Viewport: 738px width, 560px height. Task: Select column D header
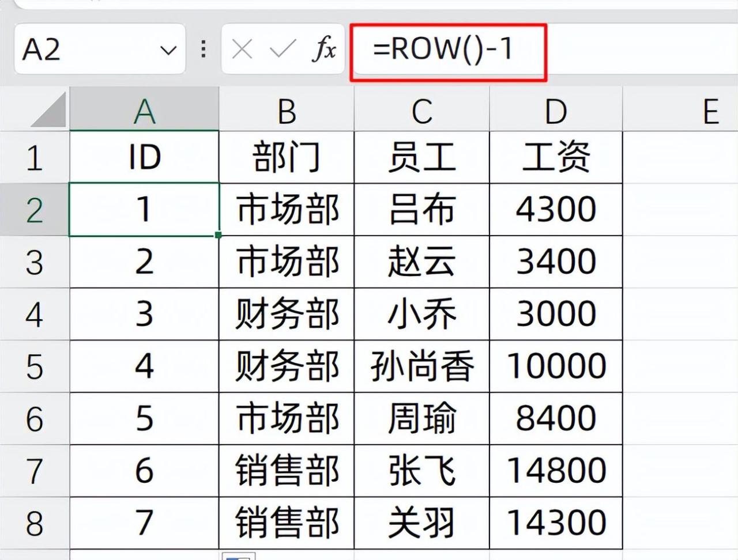(x=556, y=109)
